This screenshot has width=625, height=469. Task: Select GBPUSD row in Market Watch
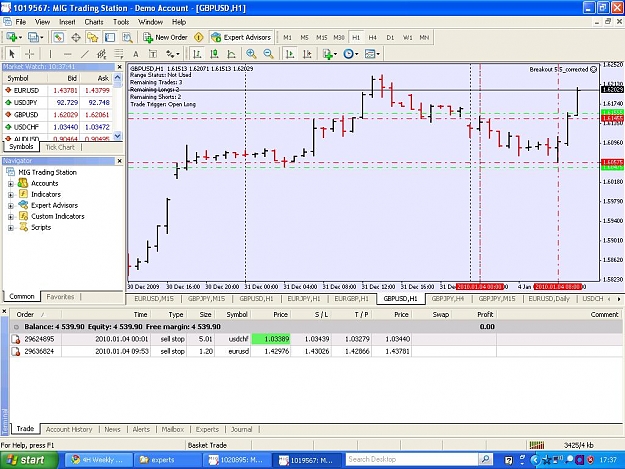(x=58, y=115)
